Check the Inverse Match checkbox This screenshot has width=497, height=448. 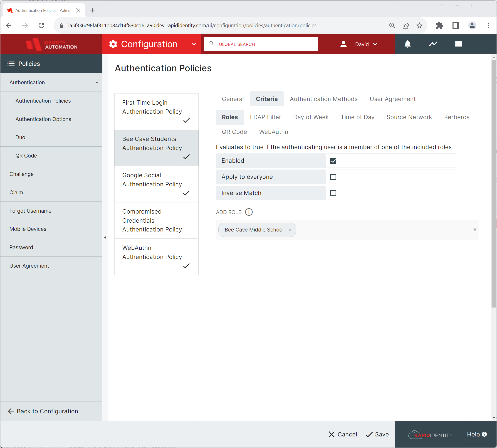tap(333, 193)
